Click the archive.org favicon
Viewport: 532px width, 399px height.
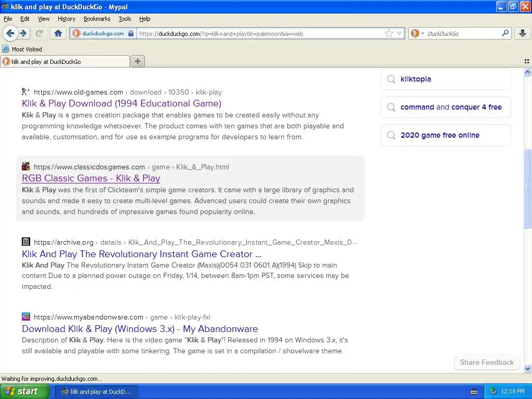[26, 242]
